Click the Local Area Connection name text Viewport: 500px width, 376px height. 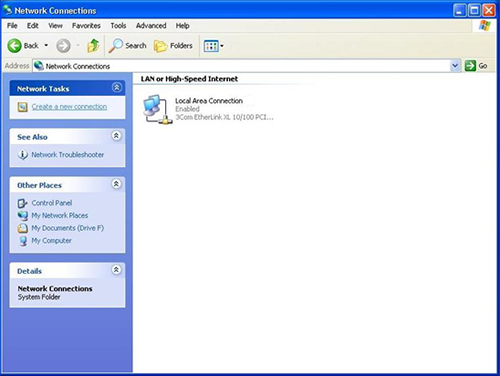pyautogui.click(x=209, y=101)
